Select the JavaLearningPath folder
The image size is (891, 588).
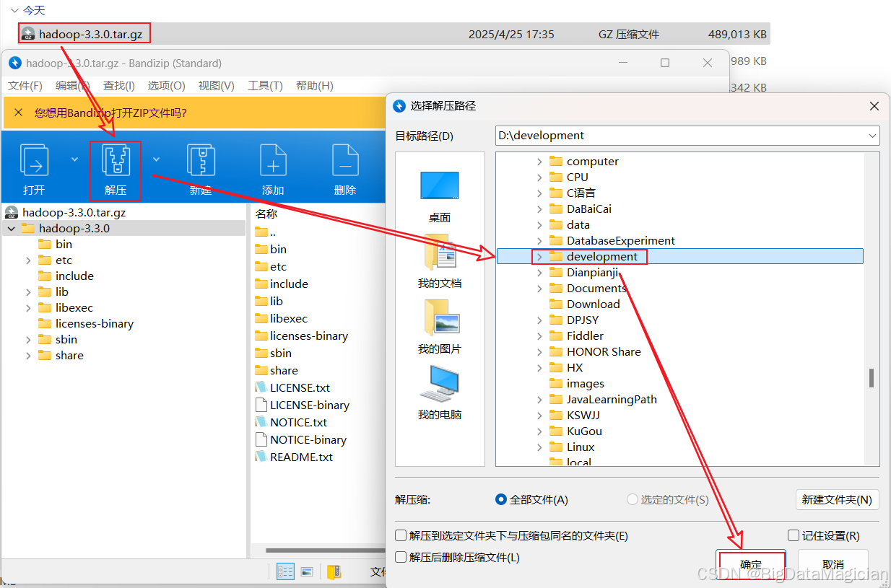coord(612,400)
